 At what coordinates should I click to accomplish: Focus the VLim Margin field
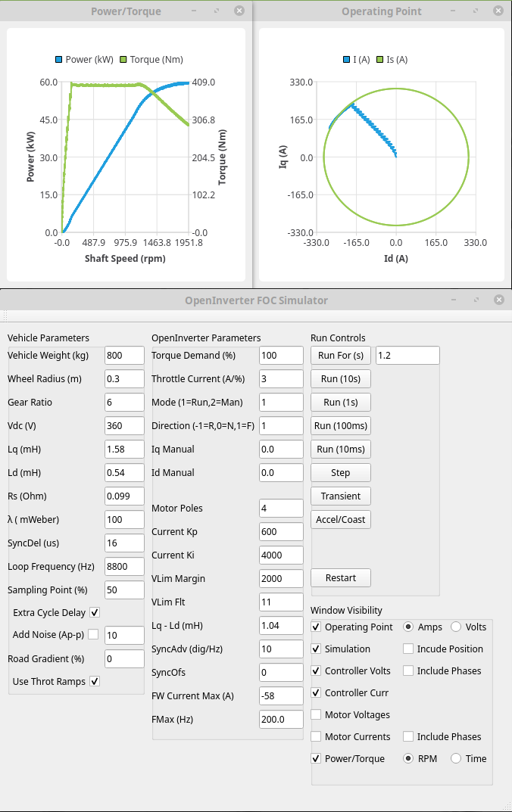tap(281, 578)
